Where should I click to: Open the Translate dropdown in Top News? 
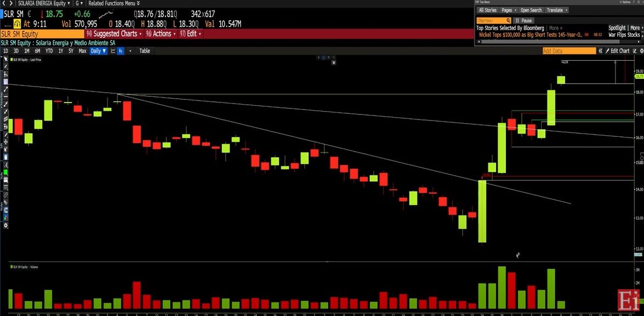click(x=557, y=10)
